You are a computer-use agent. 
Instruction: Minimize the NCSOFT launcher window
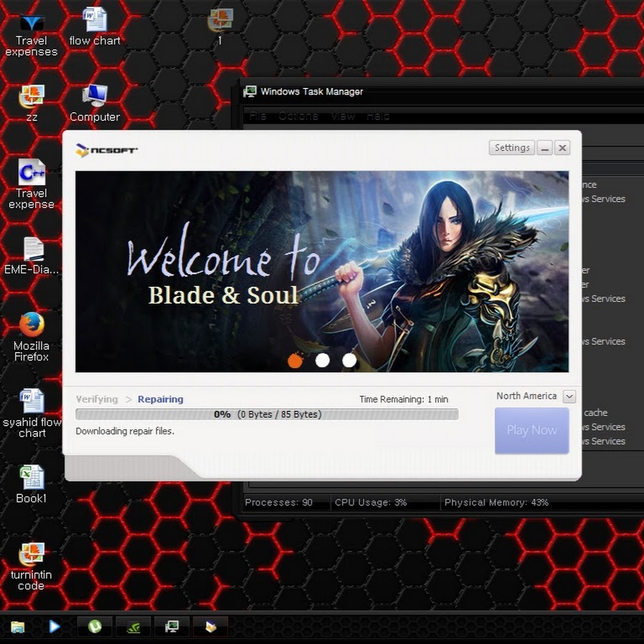pos(545,148)
